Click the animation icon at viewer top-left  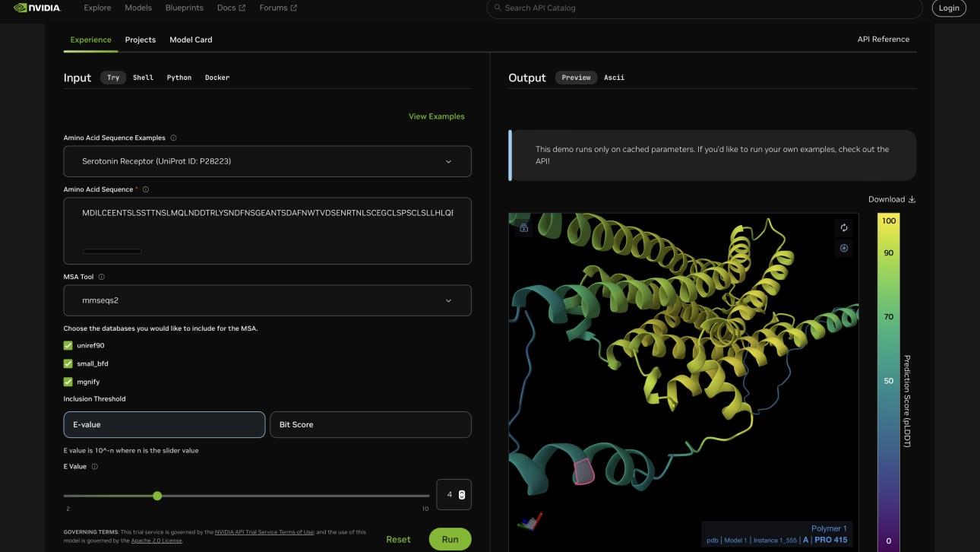524,228
